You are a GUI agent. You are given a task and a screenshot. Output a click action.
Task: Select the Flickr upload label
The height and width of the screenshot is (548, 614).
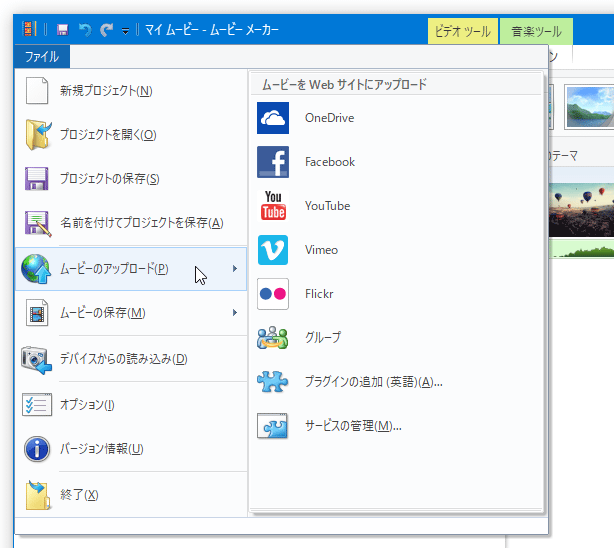pyautogui.click(x=319, y=294)
